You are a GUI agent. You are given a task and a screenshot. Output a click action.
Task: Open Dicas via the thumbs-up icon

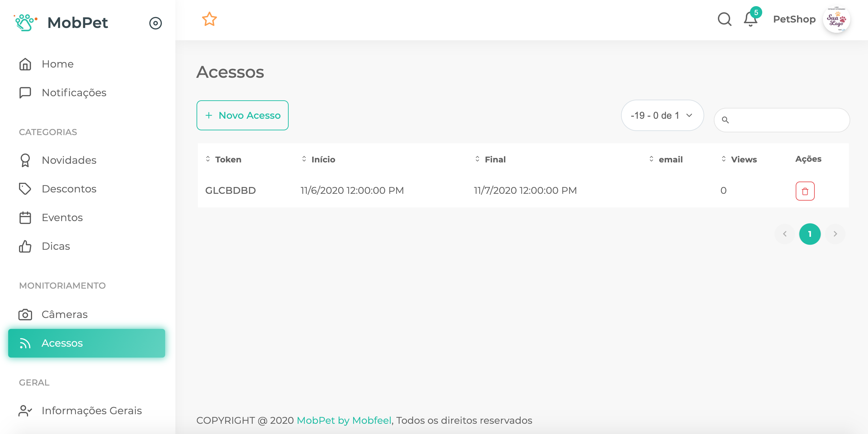25,246
